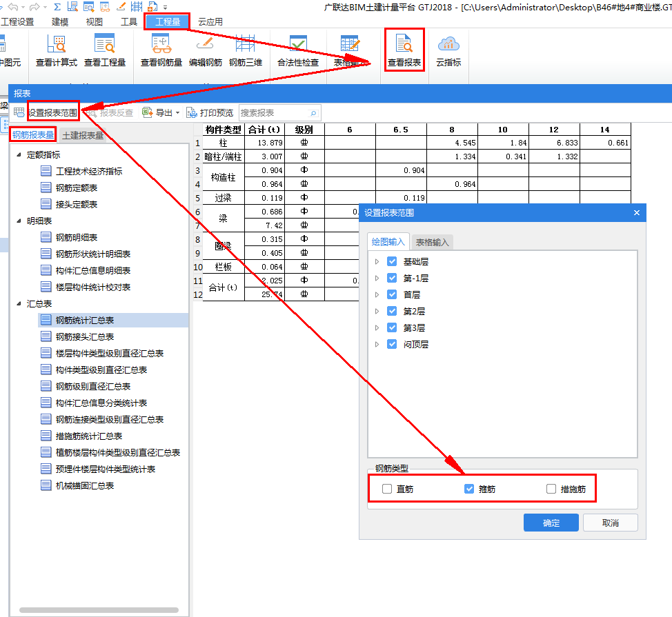Open the 措施筋统计汇总表 report

coord(81,436)
